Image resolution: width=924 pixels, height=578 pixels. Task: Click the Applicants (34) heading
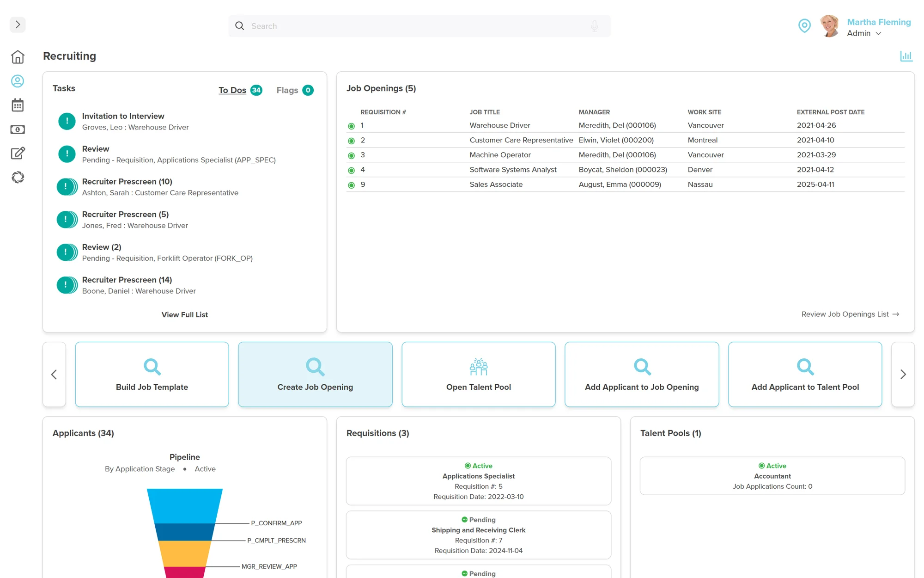(83, 433)
